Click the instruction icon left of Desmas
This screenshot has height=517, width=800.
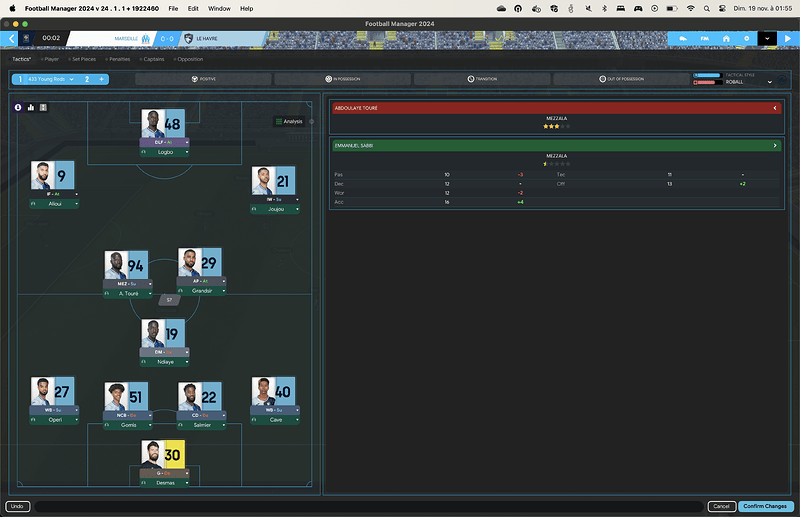(x=143, y=483)
